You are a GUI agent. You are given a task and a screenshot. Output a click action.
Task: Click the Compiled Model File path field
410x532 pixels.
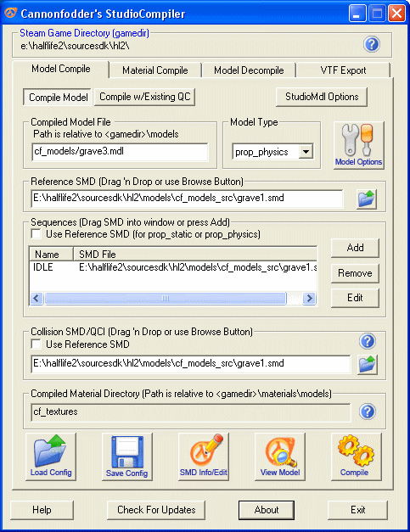pos(120,152)
